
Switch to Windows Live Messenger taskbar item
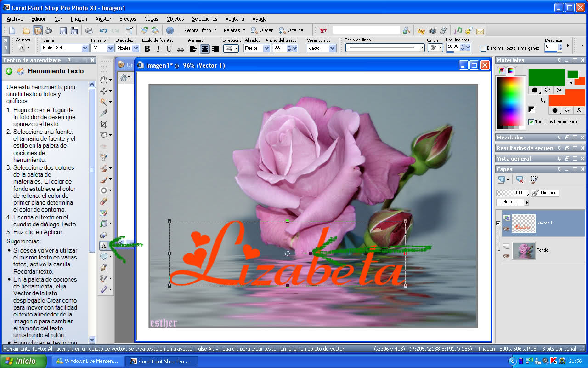[87, 361]
